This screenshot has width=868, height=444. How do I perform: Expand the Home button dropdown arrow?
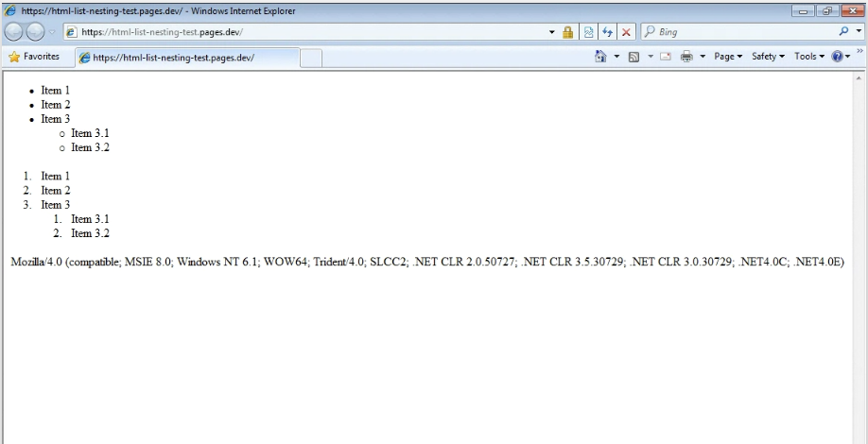[616, 57]
